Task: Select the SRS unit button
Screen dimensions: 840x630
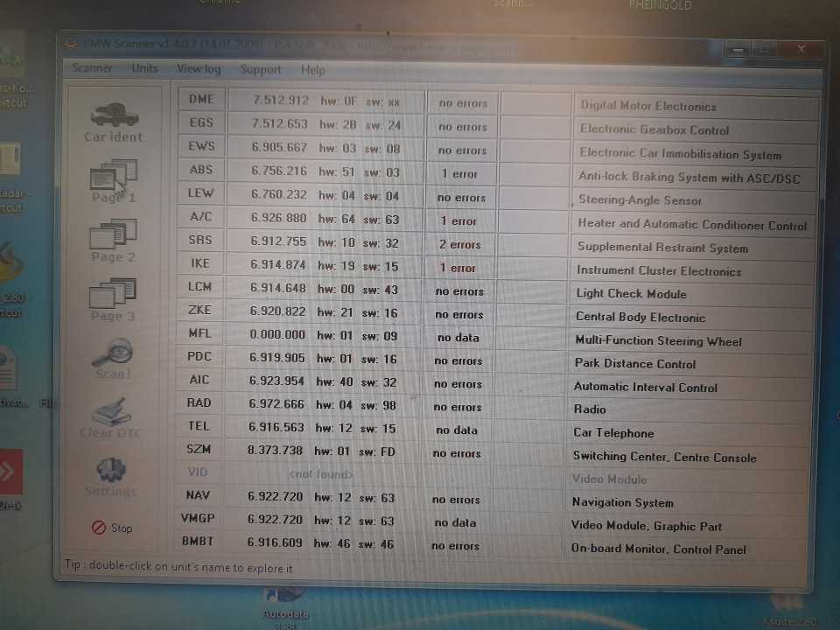Action: coord(200,241)
